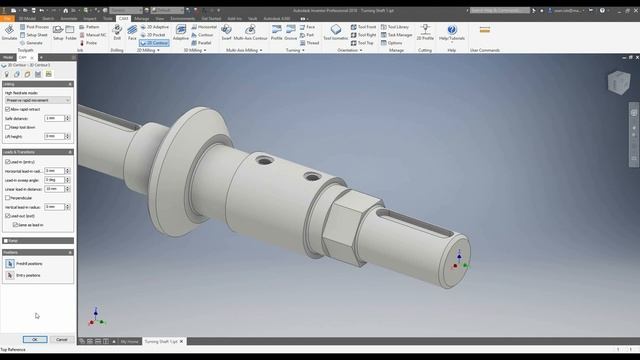The width and height of the screenshot is (640, 360).
Task: Toggle Lead-in (entry) checkbox
Action: [x=7, y=162]
